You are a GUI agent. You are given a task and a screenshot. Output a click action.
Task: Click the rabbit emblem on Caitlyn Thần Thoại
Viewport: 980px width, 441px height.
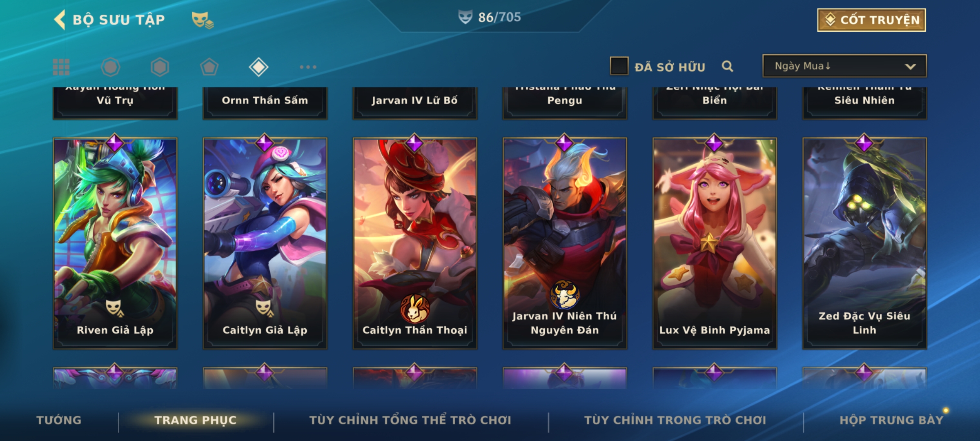coord(414,309)
